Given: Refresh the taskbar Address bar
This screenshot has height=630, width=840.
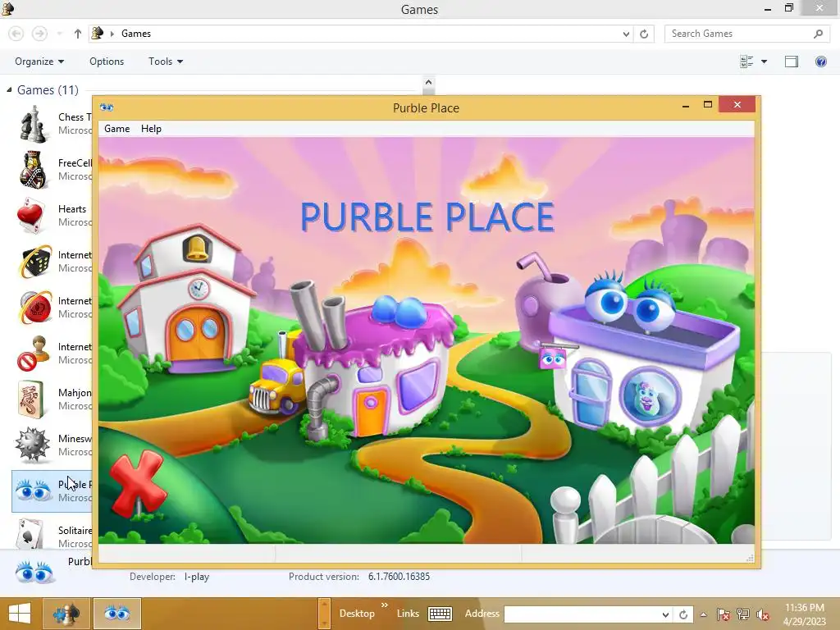Looking at the screenshot, I should (683, 614).
